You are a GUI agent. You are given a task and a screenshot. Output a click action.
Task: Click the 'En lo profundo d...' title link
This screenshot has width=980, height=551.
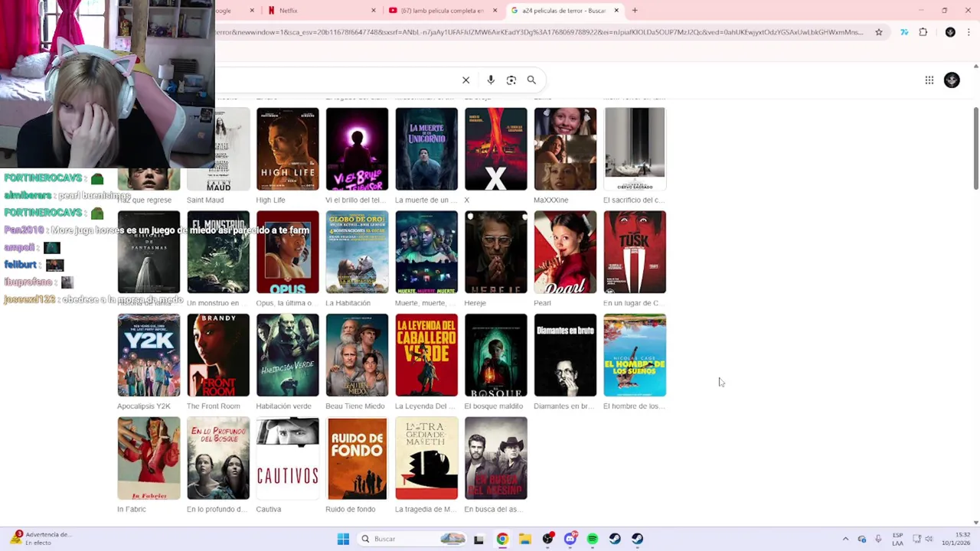coord(217,509)
